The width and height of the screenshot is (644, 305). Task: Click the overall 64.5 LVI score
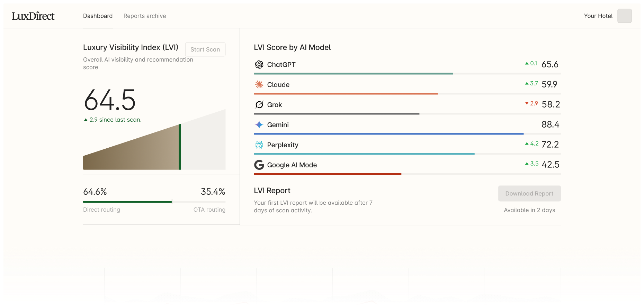coord(110,100)
